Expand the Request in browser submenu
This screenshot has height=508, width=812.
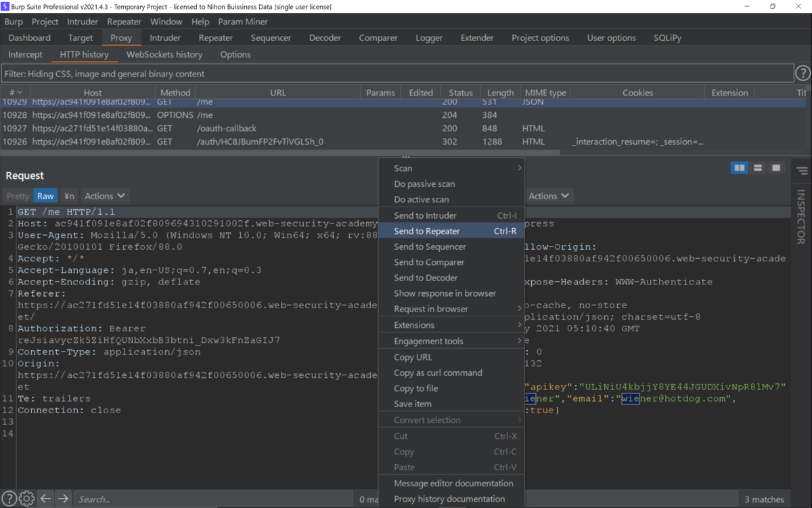click(451, 309)
